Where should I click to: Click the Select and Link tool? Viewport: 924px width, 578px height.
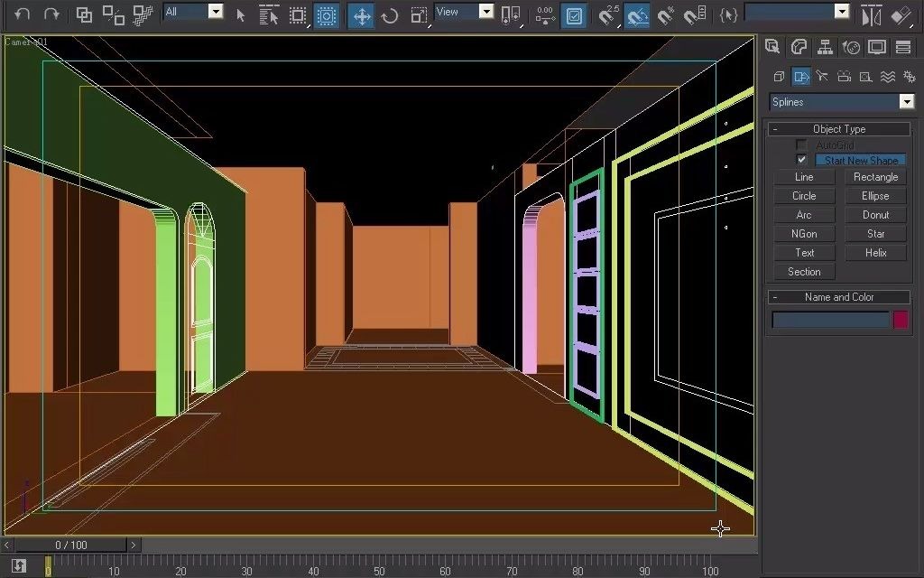tap(82, 15)
